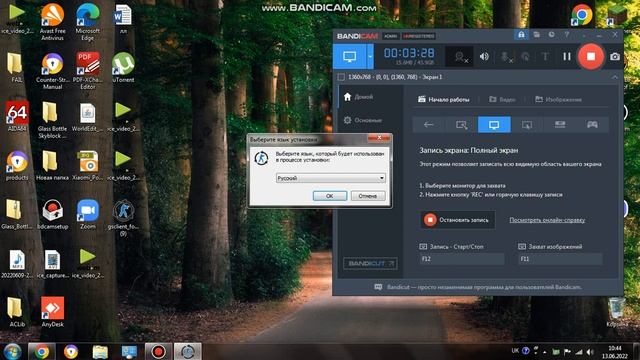This screenshot has height=360, width=640.
Task: Click the back arrow mode button in Bandicam
Action: tap(429, 124)
